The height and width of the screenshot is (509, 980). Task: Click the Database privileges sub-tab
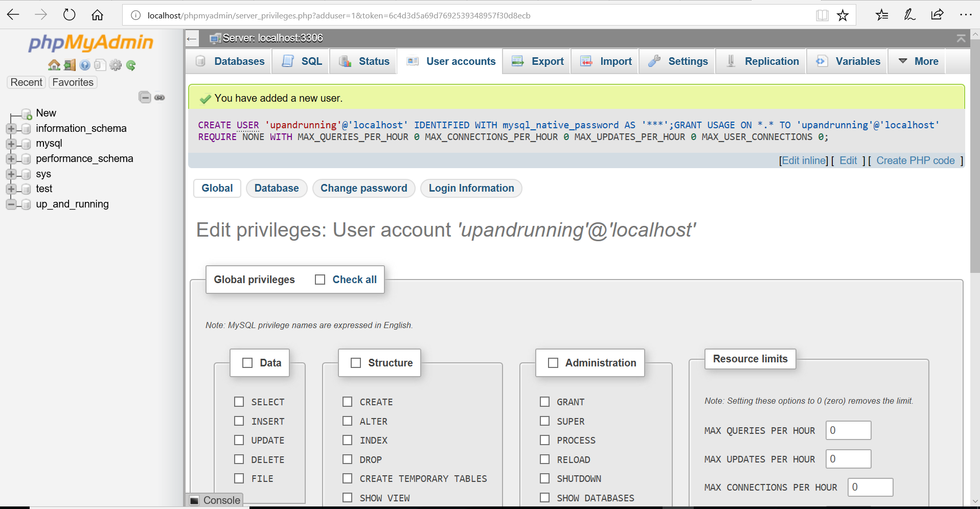277,188
